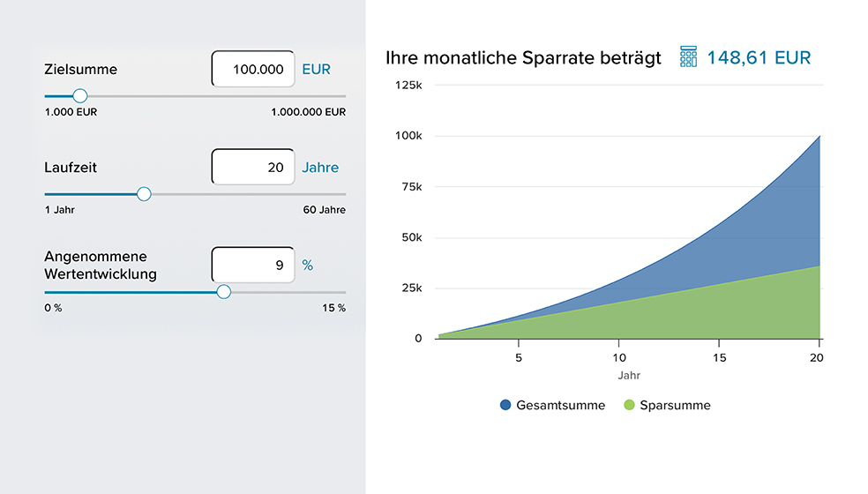Click the Angenommene Wertentwicklung slider handle
Viewport: 868px width, 494px height.
[x=224, y=292]
